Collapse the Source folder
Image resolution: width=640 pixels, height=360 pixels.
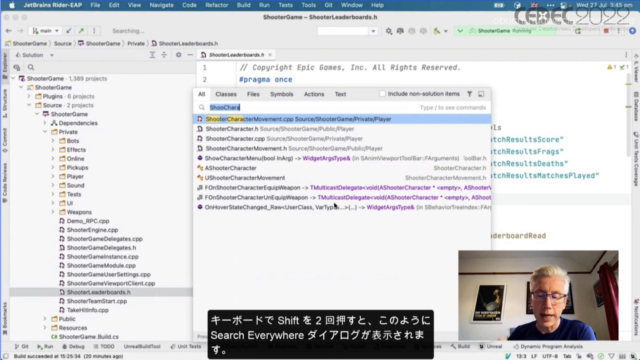coord(29,105)
